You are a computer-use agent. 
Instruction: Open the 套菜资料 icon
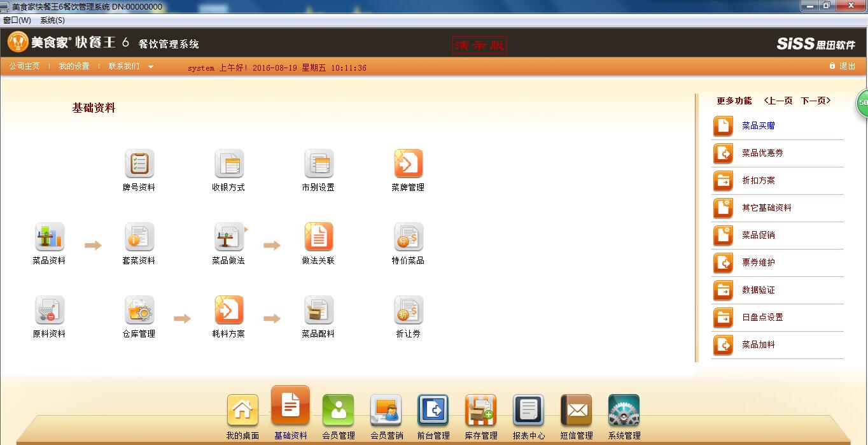[139, 237]
